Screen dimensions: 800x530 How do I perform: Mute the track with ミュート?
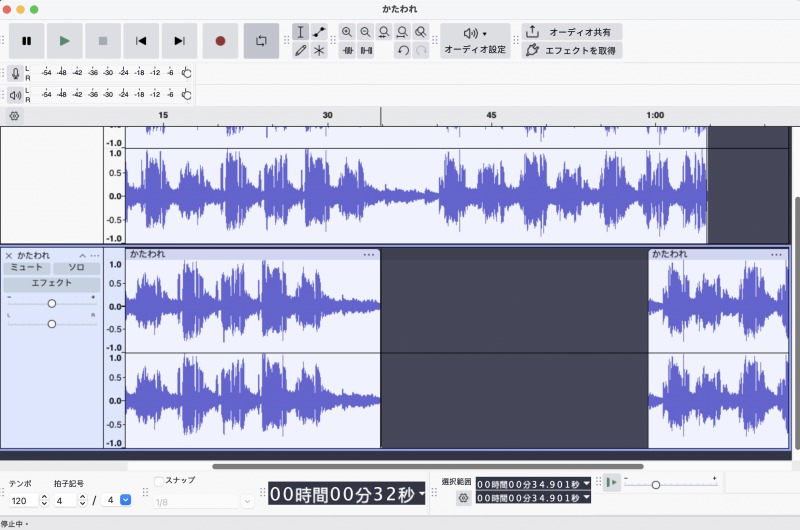point(27,268)
